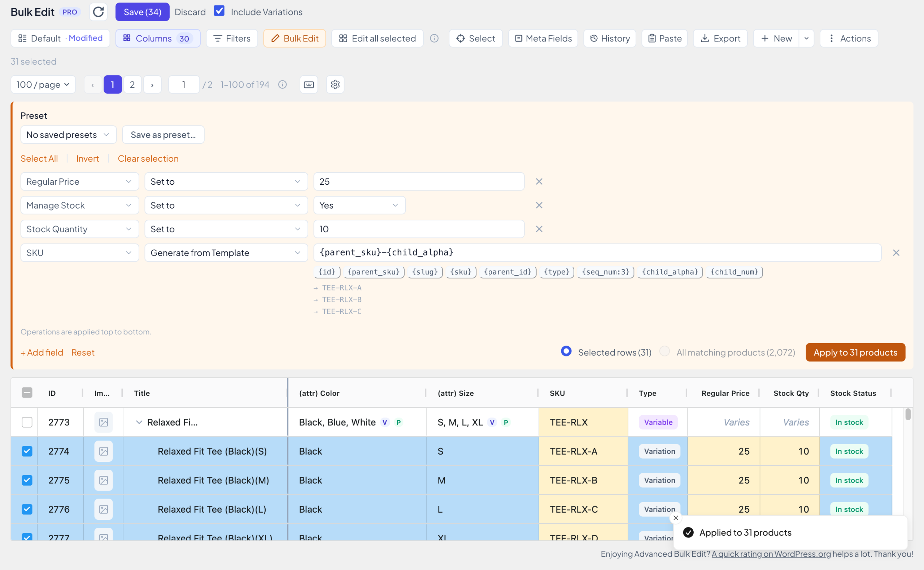Open the Actions menu
This screenshot has width=924, height=570.
coord(849,39)
